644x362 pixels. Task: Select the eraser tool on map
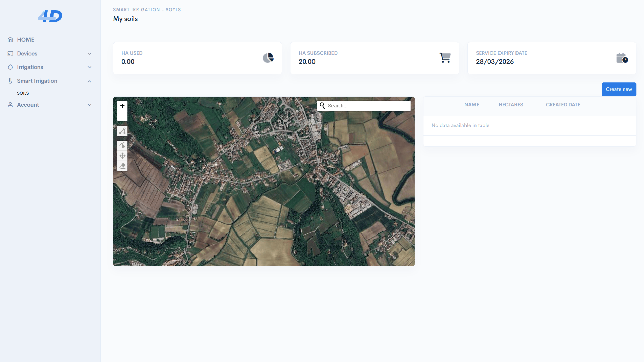[x=122, y=166]
